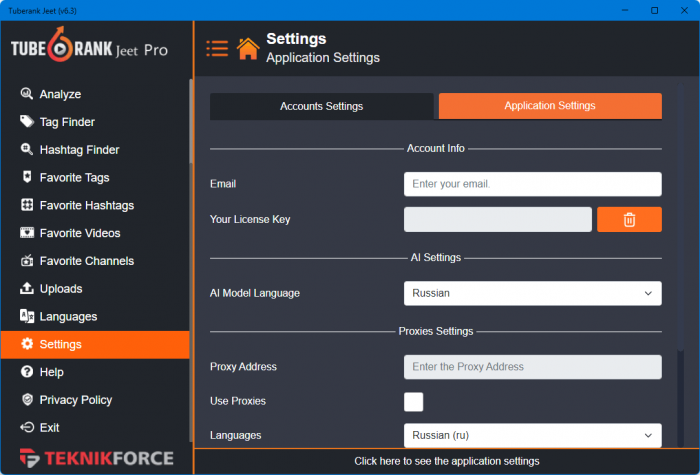Screen dimensions: 700x475
Task: Delete license key with trash button
Action: (x=629, y=220)
